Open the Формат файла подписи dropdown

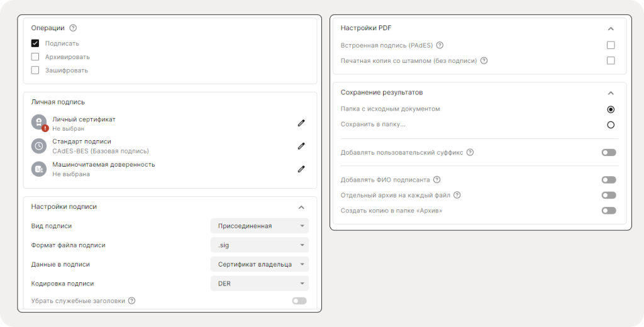(x=260, y=245)
